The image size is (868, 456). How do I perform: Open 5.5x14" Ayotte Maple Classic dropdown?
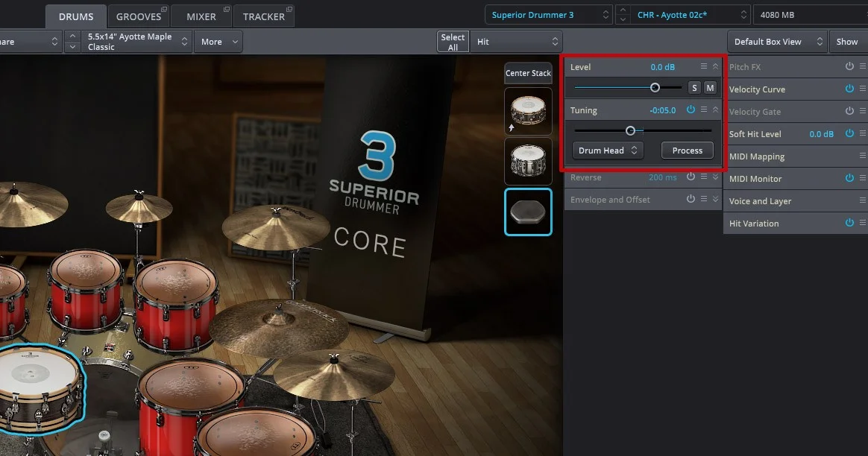click(x=136, y=42)
